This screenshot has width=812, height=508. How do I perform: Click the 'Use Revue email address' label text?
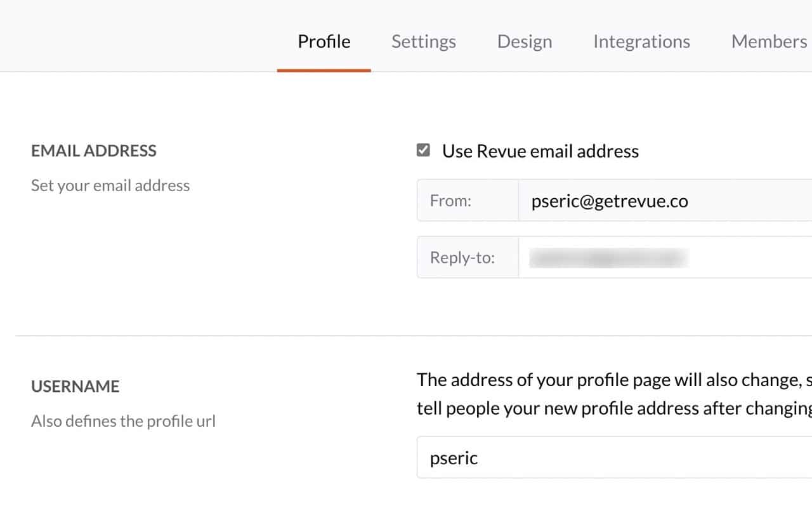pyautogui.click(x=540, y=151)
